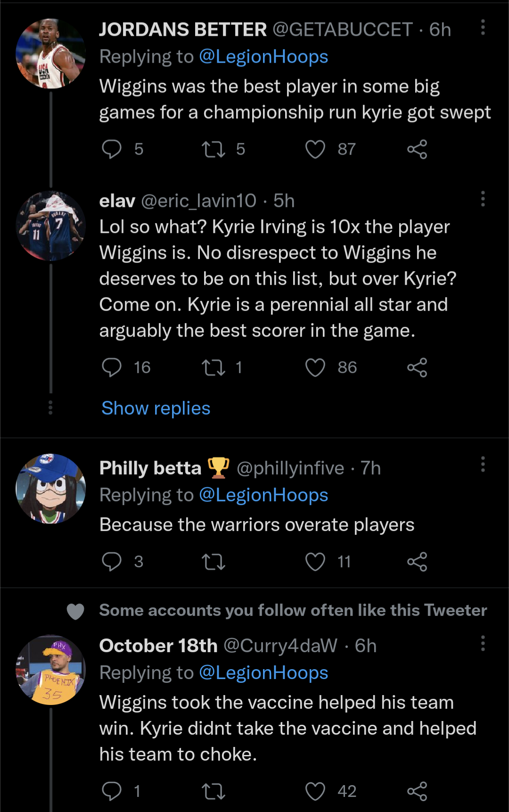Retweet October 18th's tweet
Image resolution: width=509 pixels, height=812 pixels.
[x=213, y=791]
